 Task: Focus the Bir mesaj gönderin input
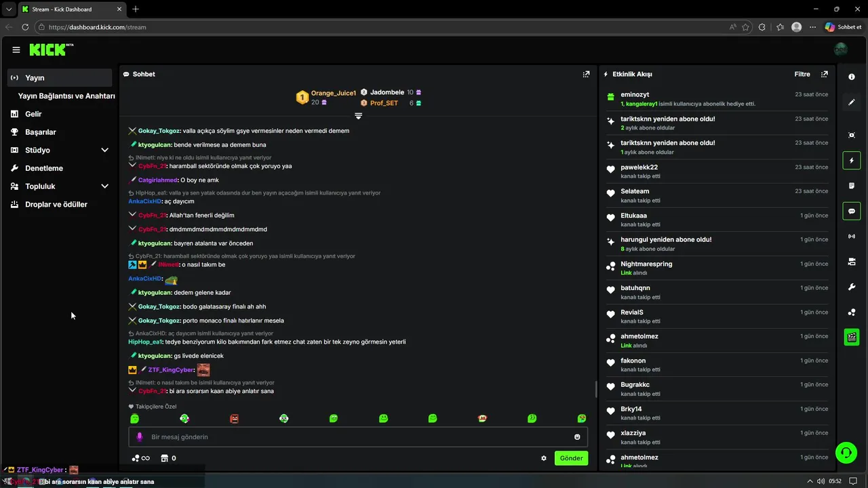[358, 437]
